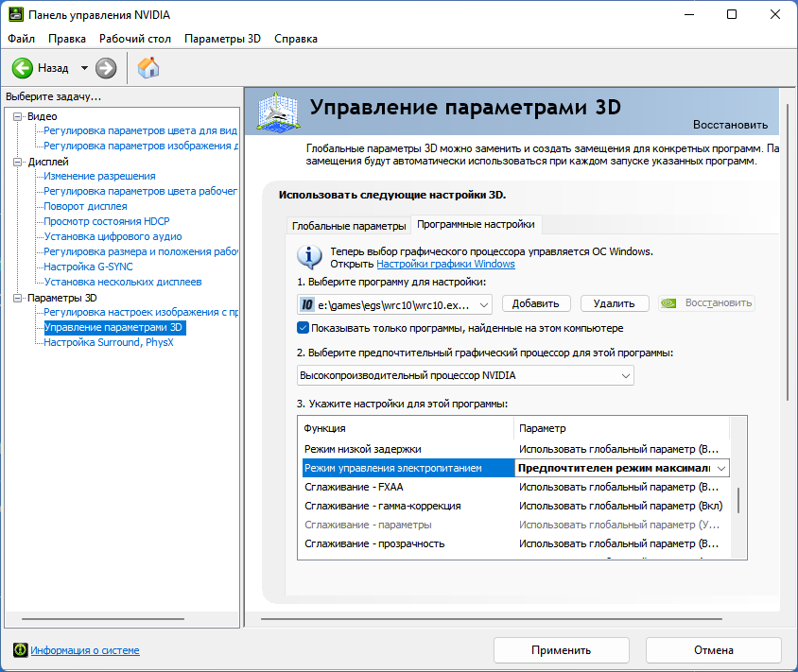This screenshot has width=798, height=672.
Task: Select the 'Сглаживание - прозрачность' row
Action: (x=515, y=543)
